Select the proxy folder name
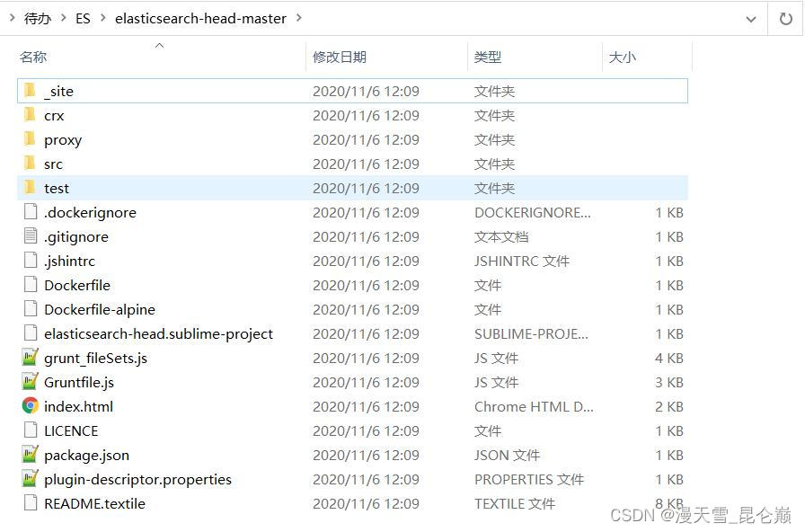This screenshot has height=532, width=805. pos(63,140)
